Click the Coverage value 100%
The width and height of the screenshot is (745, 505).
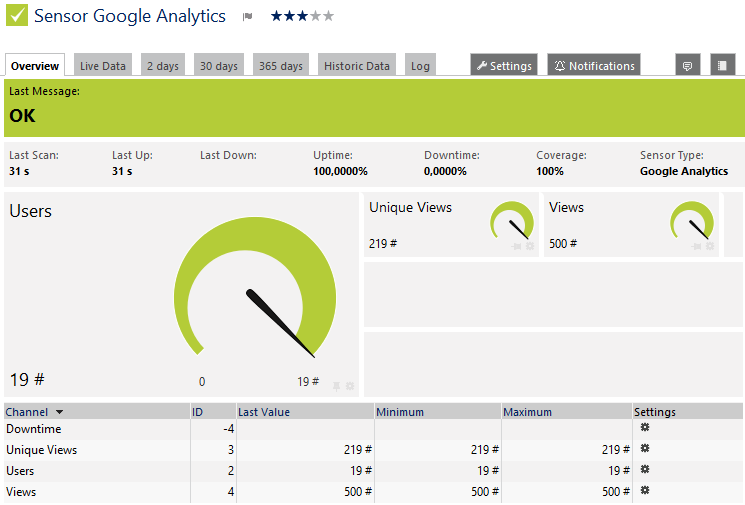(x=550, y=171)
